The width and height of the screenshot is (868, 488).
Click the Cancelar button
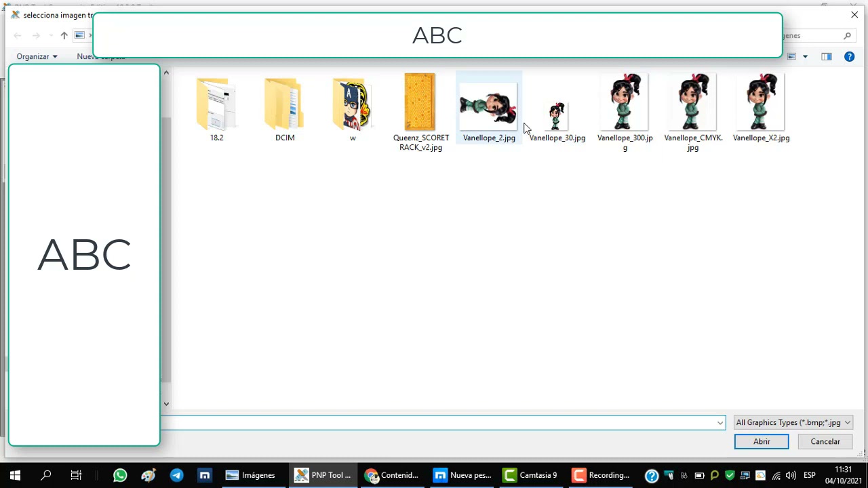(x=825, y=441)
